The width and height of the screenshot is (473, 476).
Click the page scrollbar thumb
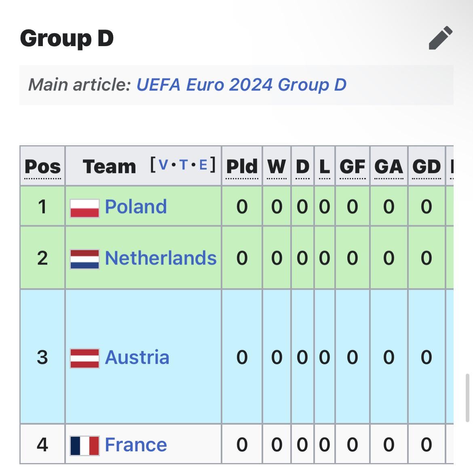(468, 398)
